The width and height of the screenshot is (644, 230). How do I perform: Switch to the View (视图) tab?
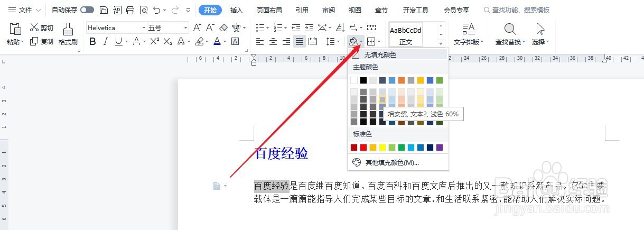tap(355, 10)
